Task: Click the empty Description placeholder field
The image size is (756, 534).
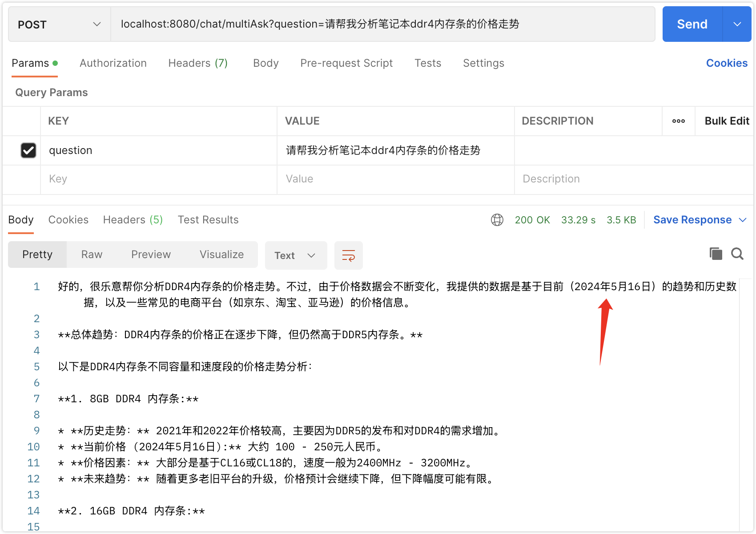Action: [x=634, y=179]
